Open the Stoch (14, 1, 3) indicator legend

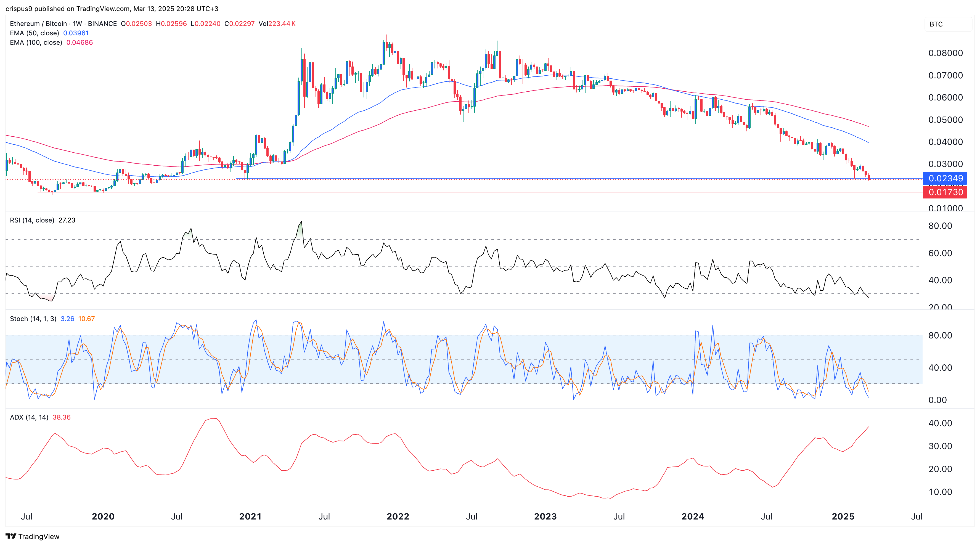click(x=33, y=319)
